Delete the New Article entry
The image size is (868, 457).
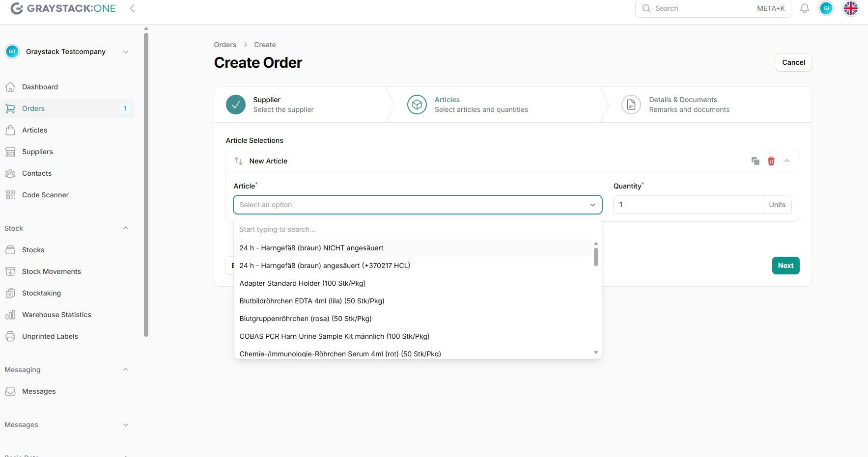click(x=771, y=161)
